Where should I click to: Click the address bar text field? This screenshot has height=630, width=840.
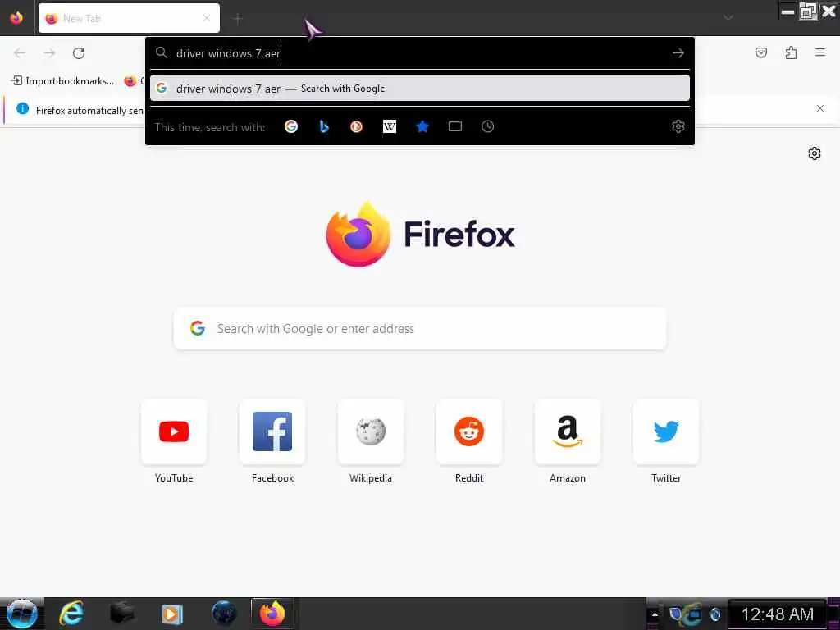click(x=419, y=53)
